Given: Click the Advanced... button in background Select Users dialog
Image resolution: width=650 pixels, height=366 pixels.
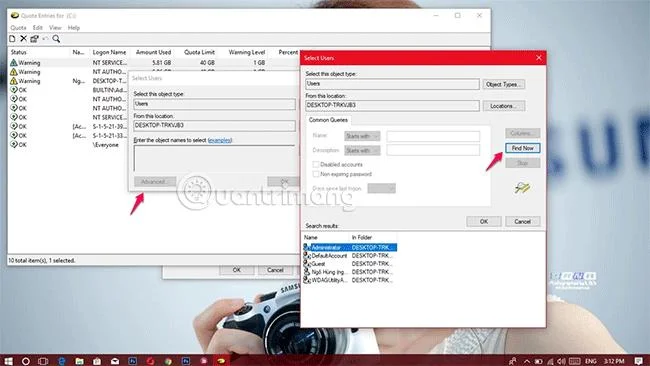Looking at the screenshot, I should pos(155,182).
